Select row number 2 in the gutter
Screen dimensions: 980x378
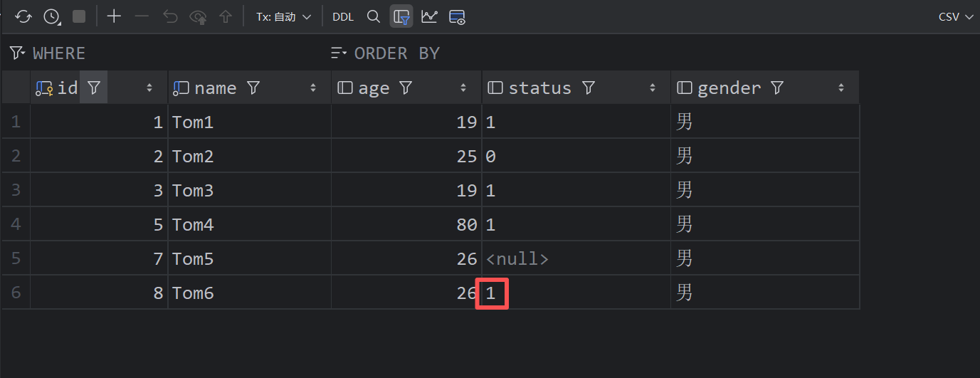coord(16,156)
